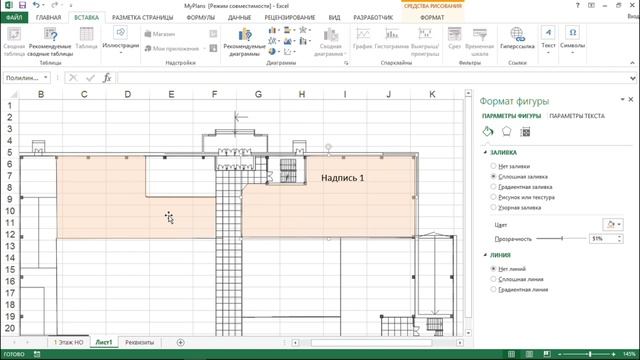The width and height of the screenshot is (640, 360).
Task: Switch to Page Layout (Разметка страницы) tab
Action: click(x=142, y=18)
